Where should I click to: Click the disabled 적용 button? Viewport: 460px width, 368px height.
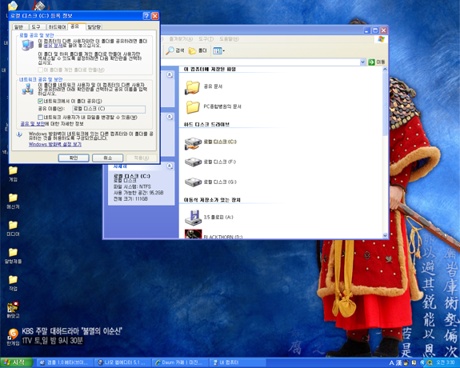(x=141, y=158)
